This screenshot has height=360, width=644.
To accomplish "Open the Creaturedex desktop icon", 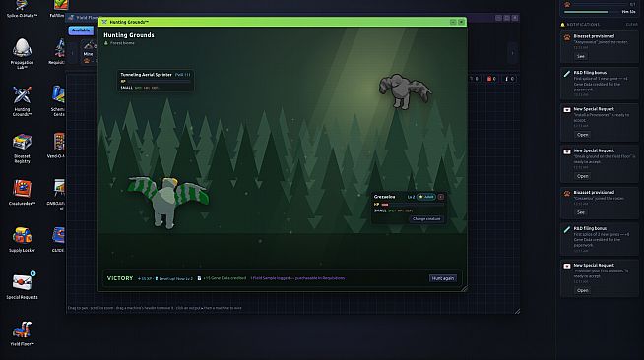I will point(22,189).
